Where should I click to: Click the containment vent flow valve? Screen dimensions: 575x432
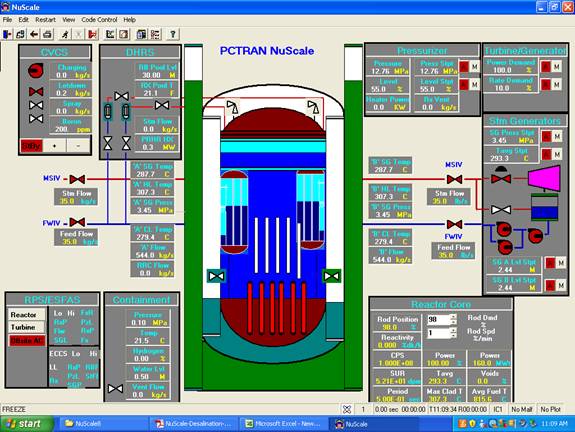(x=116, y=388)
